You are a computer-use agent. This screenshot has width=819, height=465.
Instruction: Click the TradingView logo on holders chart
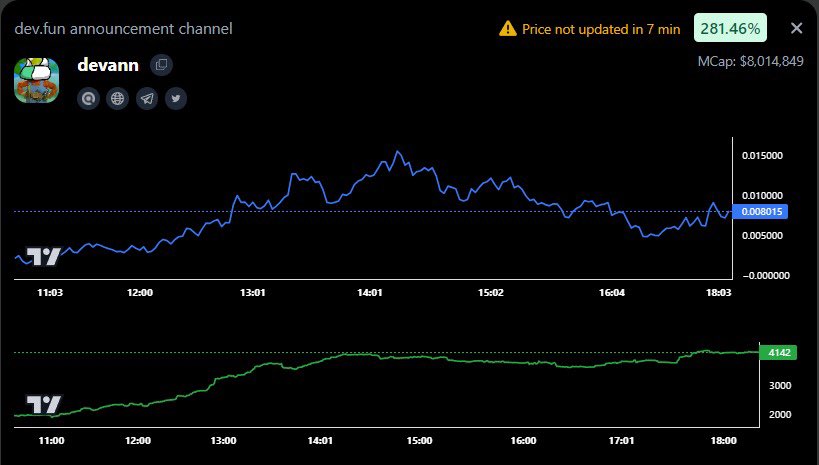(44, 404)
